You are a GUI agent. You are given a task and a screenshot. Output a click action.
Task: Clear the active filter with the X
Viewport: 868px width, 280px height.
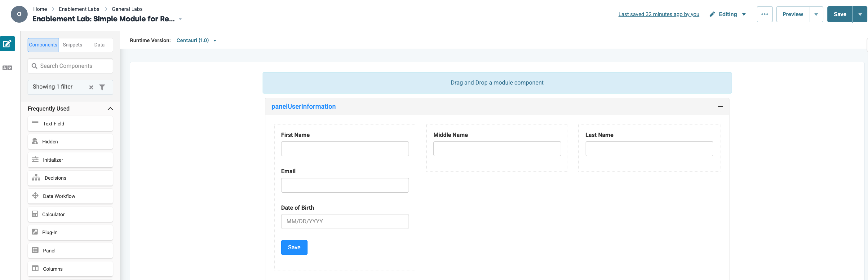pyautogui.click(x=91, y=87)
